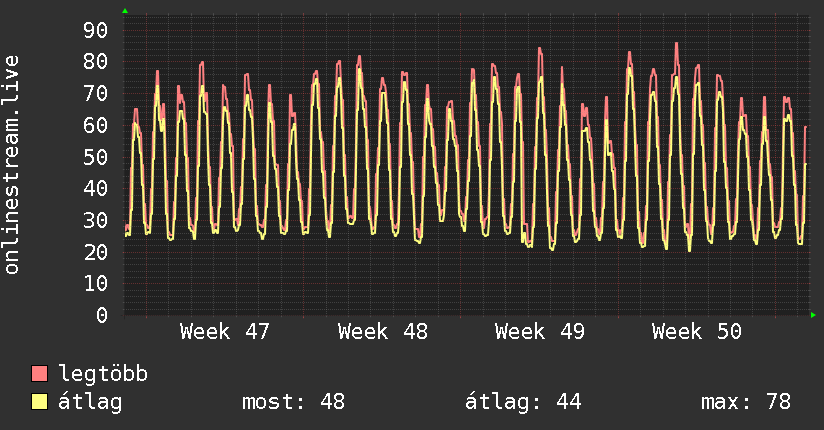The image size is (824, 430).
Task: Click the green arrow atop y-axis
Action: coord(125,11)
